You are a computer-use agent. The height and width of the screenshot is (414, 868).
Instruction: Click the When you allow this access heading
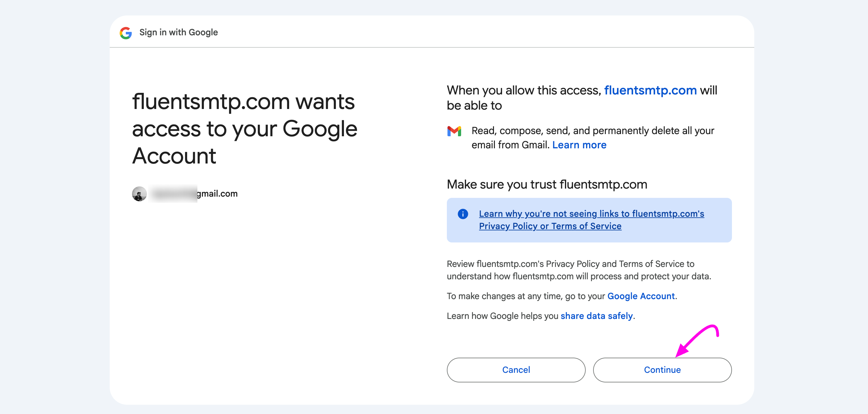(x=582, y=98)
